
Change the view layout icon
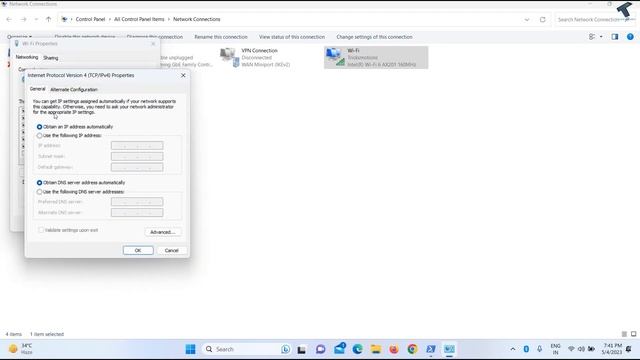pos(592,37)
